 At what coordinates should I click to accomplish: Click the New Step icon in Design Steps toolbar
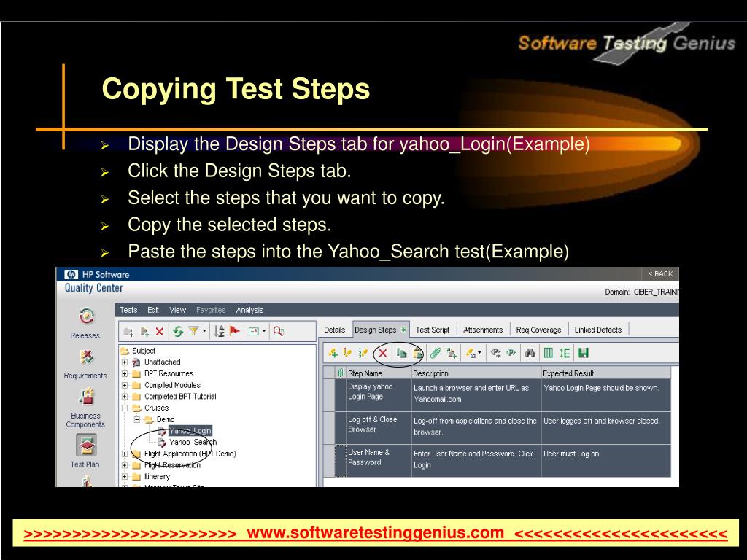click(333, 353)
